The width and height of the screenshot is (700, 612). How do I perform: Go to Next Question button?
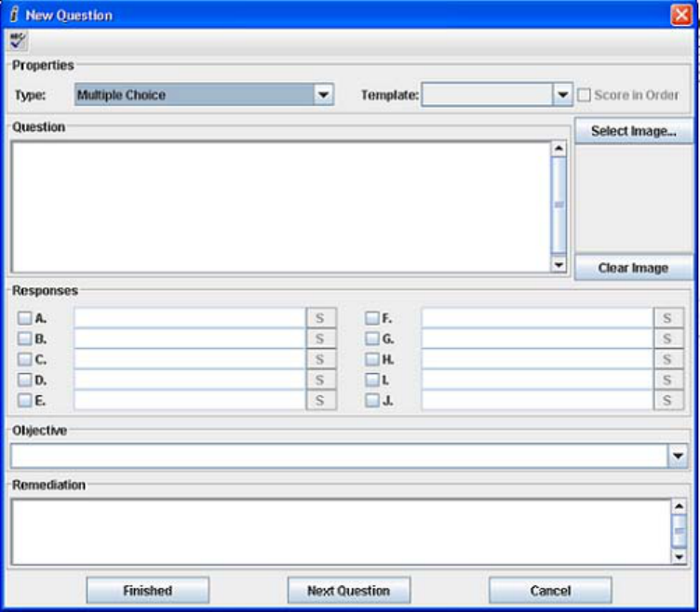[349, 591]
